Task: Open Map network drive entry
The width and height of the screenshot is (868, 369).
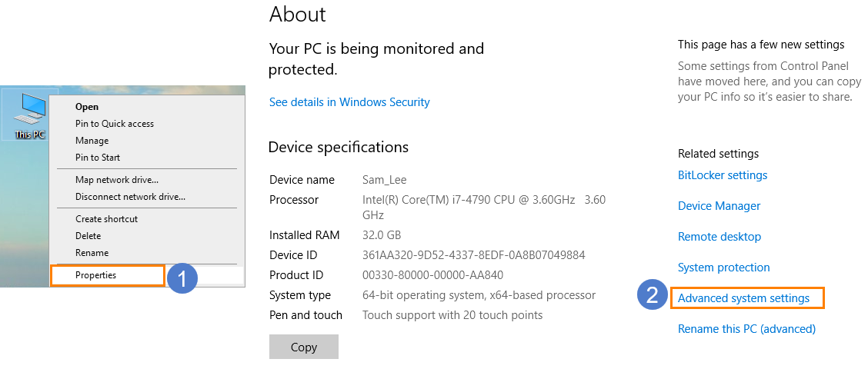Action: tap(117, 180)
